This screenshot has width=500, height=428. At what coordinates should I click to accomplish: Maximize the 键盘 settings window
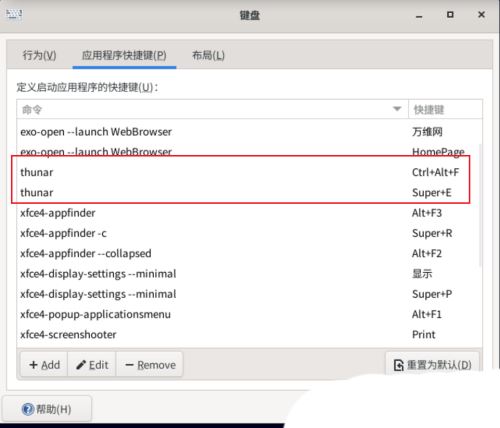450,15
